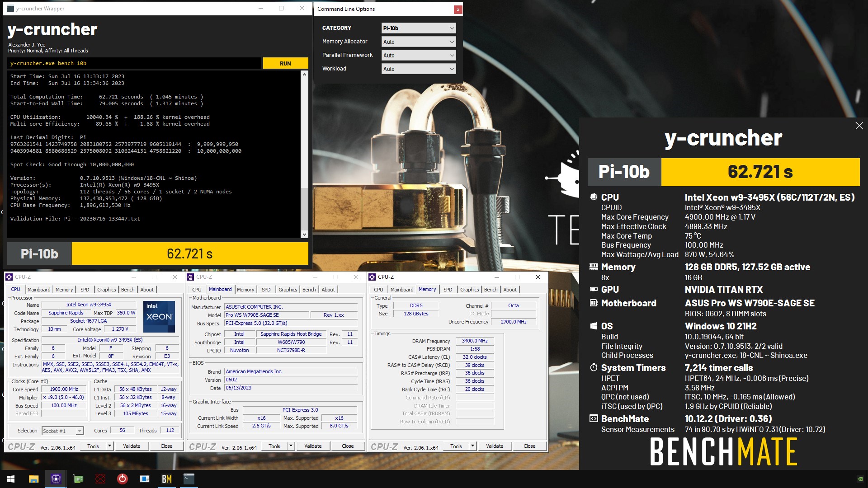This screenshot has height=488, width=868.
Task: Open the Mainboard tab in the CPU-Z CPU window
Action: point(39,290)
